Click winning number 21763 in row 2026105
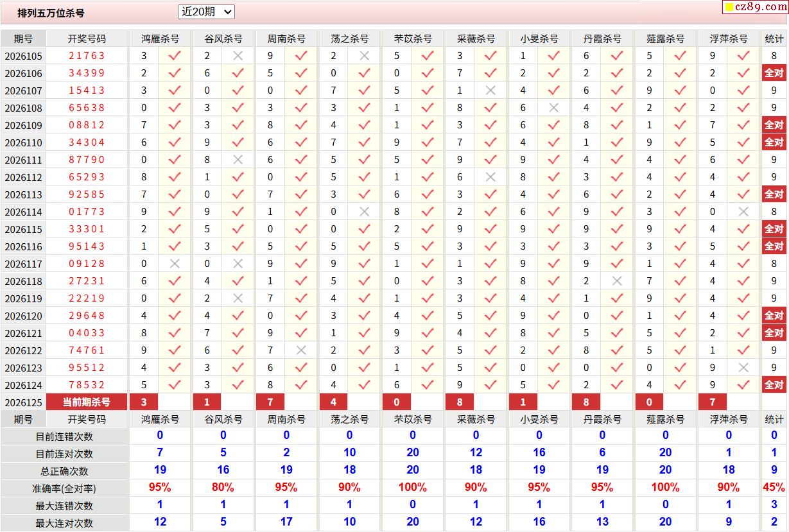This screenshot has height=532, width=789. click(87, 56)
